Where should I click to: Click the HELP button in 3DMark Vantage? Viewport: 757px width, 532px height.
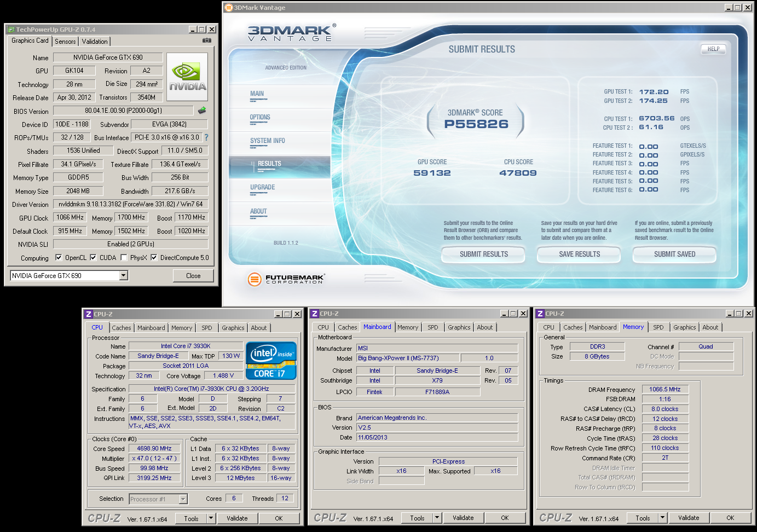pyautogui.click(x=713, y=49)
